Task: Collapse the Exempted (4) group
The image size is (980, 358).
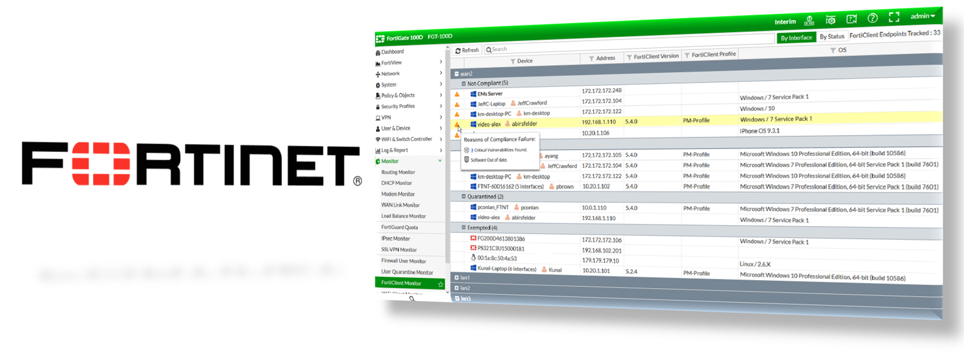Action: point(463,227)
